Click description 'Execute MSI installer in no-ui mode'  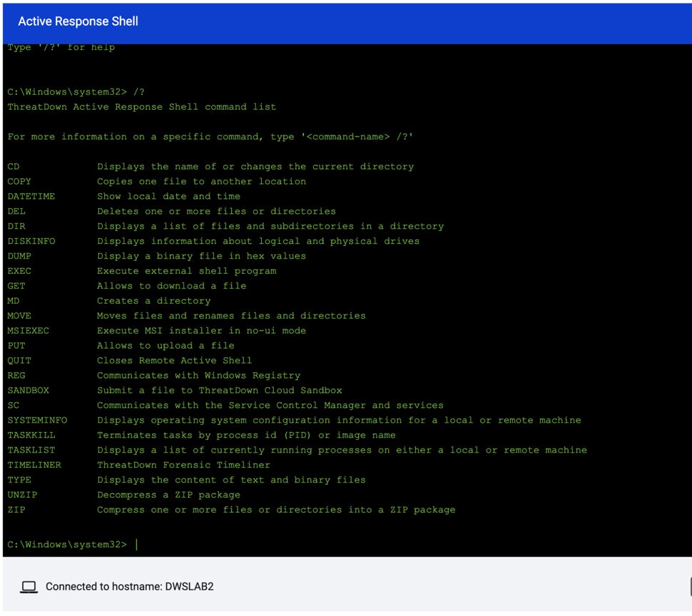201,331
